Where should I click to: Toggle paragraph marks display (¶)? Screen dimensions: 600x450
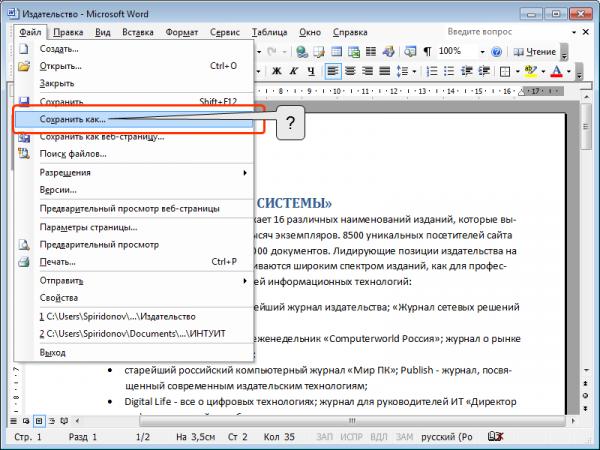tap(427, 52)
